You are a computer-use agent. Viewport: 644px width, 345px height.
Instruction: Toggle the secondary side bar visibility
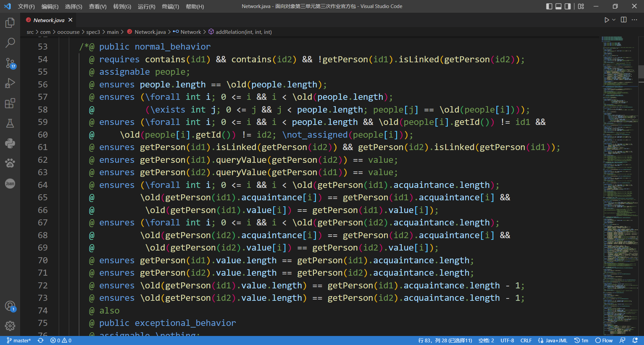[568, 6]
